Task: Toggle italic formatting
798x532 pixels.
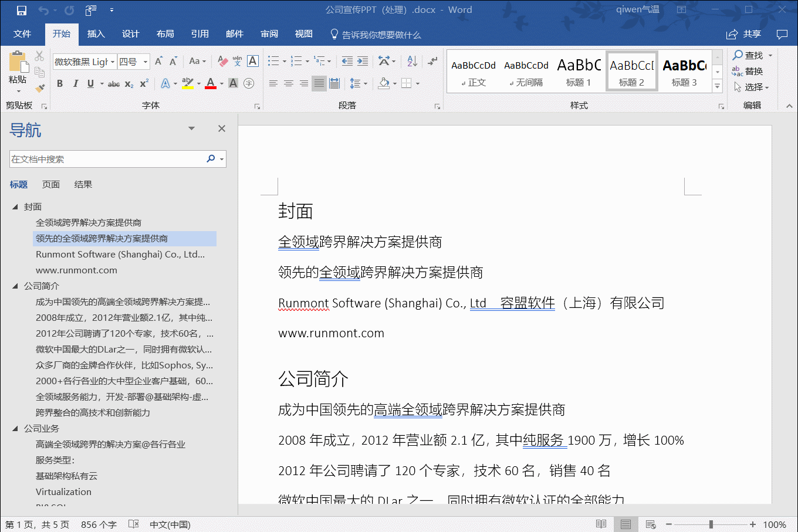Action: click(x=75, y=84)
